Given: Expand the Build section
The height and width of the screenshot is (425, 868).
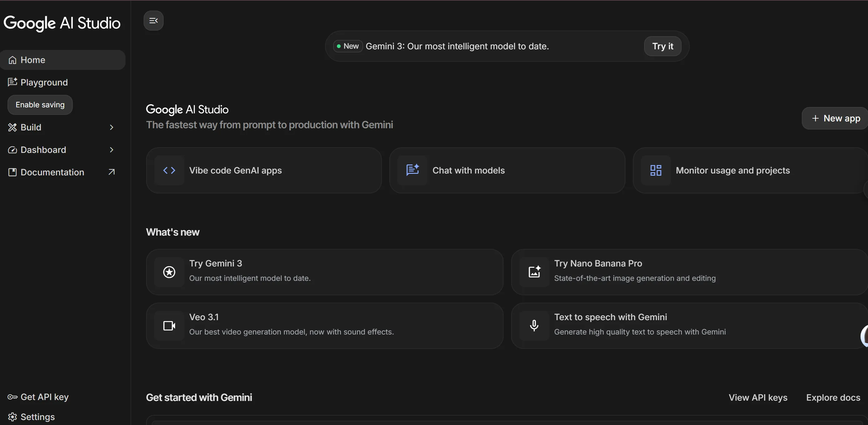Looking at the screenshot, I should [x=111, y=127].
